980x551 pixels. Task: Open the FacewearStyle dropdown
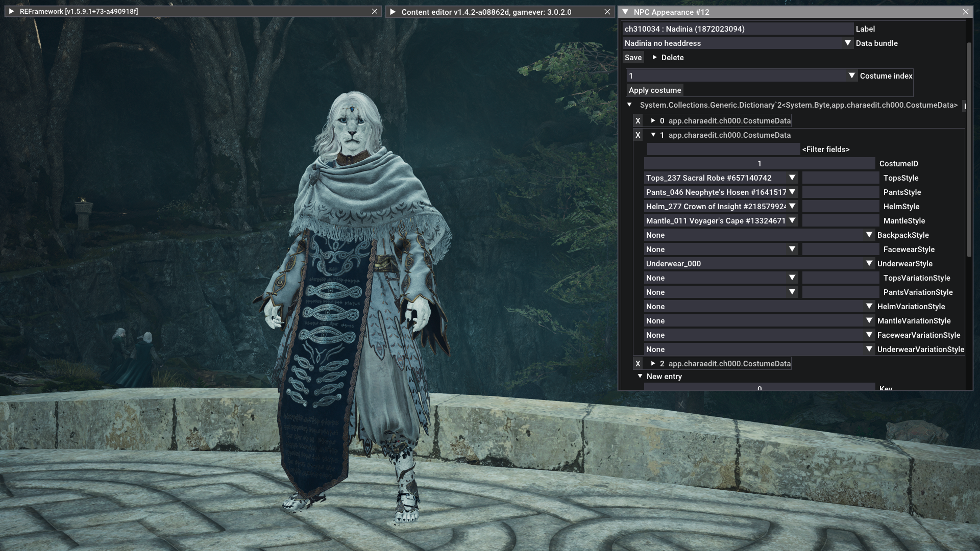pos(721,249)
